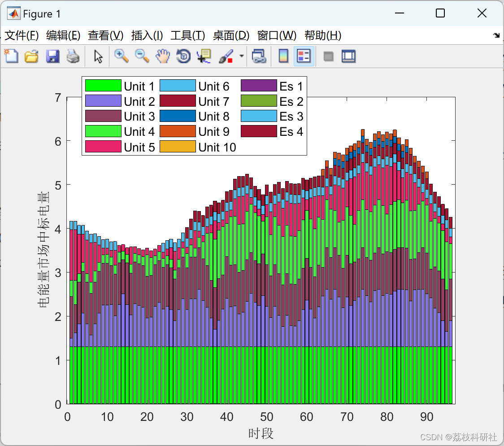Click the New Figure icon
The height and width of the screenshot is (446, 504).
(11, 56)
